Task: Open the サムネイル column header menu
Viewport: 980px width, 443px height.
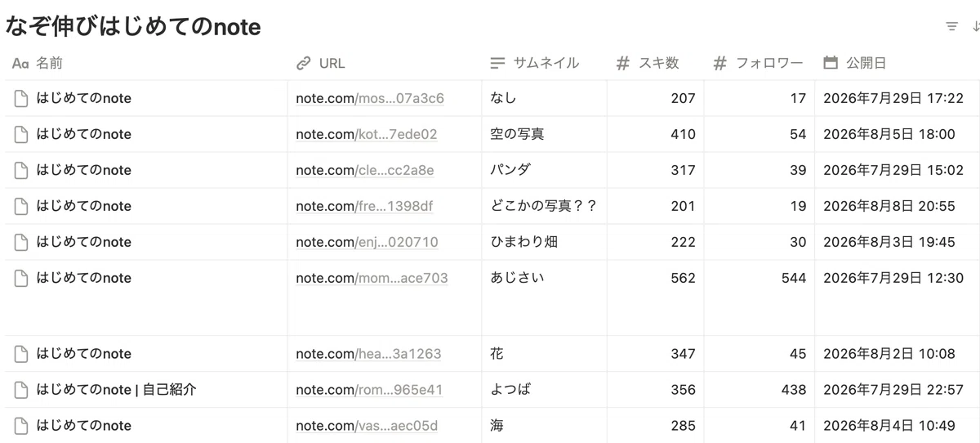Action: pos(545,63)
